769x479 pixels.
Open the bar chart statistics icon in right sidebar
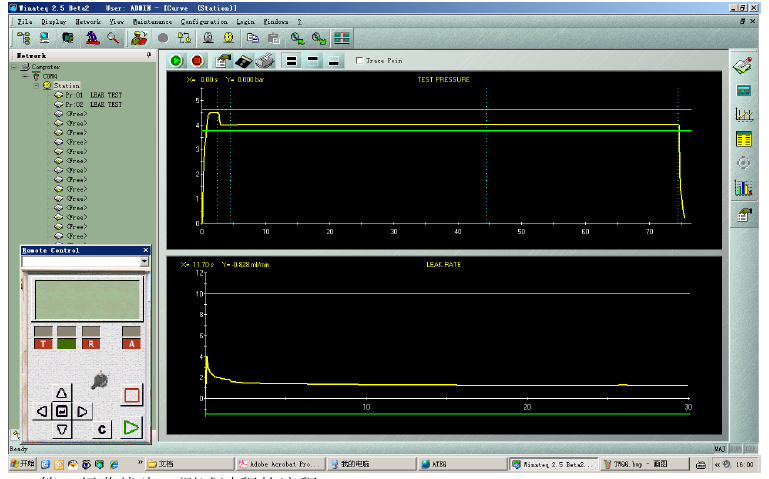[x=743, y=187]
